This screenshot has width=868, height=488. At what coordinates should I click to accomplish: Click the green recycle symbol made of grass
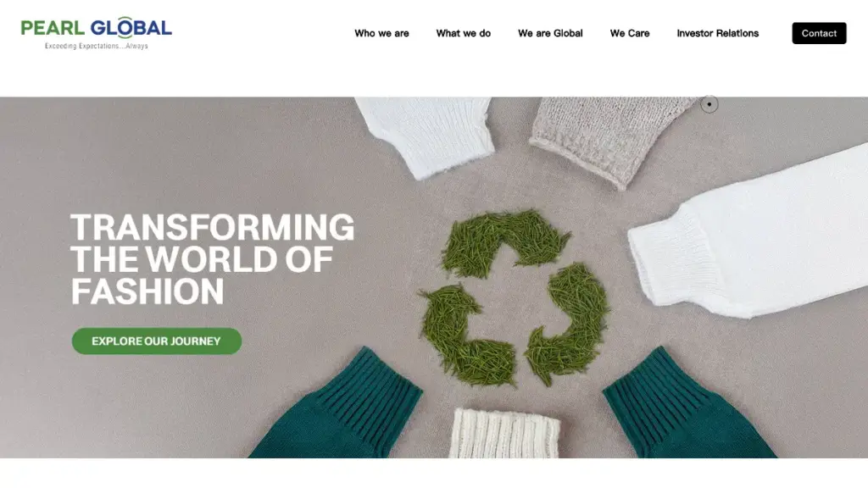tap(515, 297)
